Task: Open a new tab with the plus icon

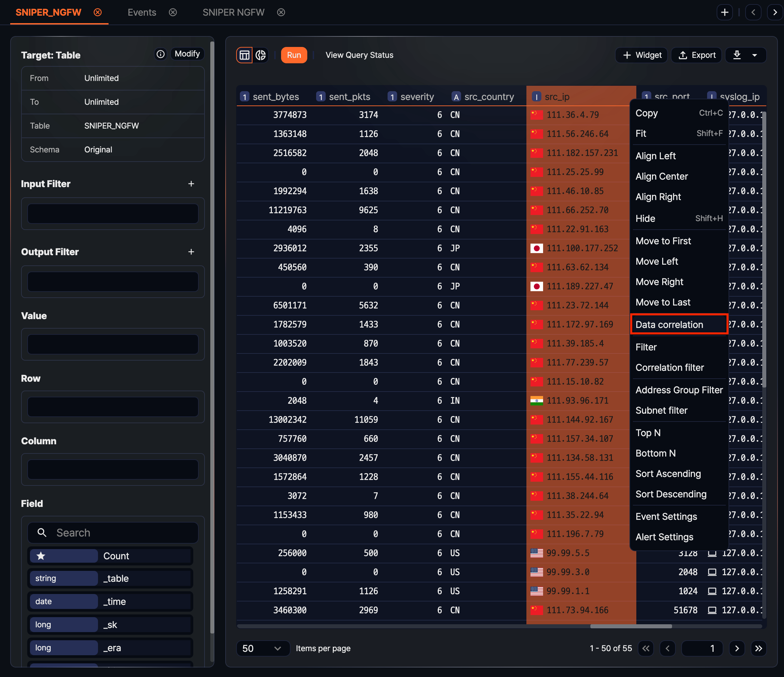Action: click(724, 12)
